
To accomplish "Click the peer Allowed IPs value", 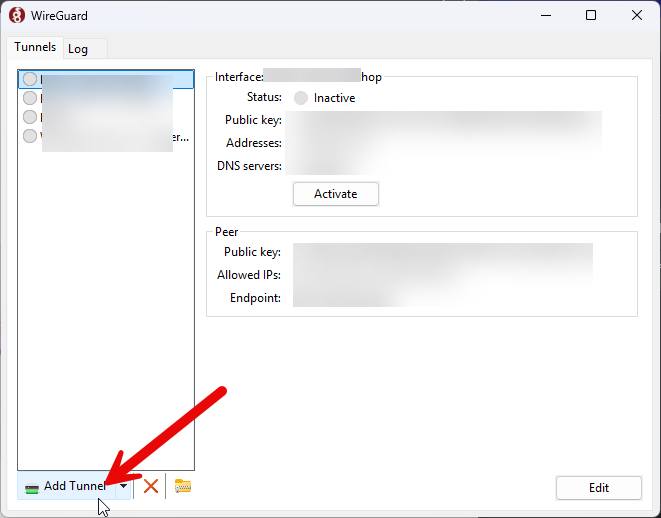I will point(440,275).
